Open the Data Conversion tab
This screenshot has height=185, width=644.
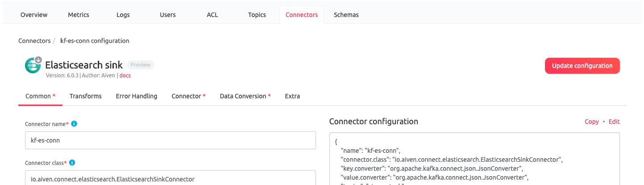[245, 96]
